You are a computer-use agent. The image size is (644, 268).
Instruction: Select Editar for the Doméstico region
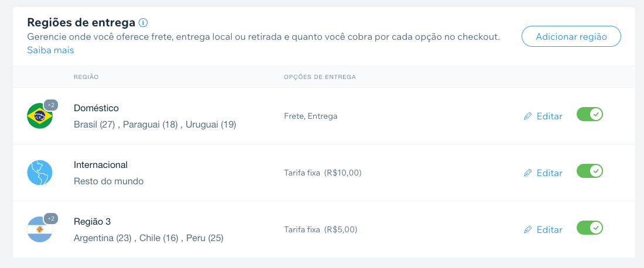550,116
